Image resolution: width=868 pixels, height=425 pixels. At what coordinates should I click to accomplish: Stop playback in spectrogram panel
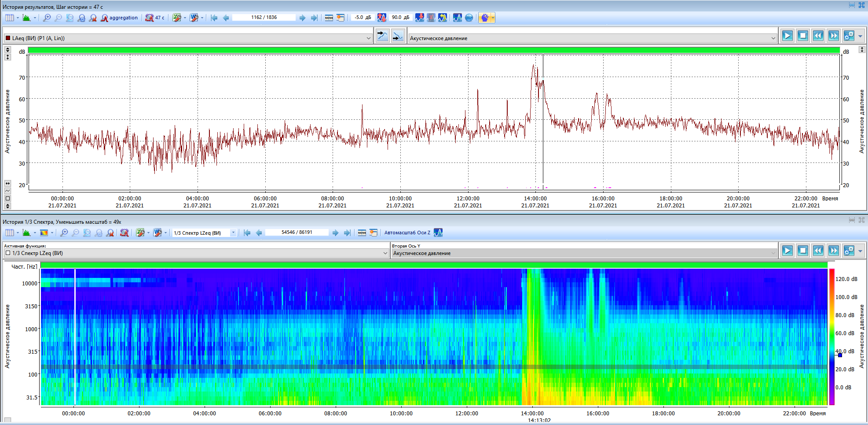[x=803, y=251]
